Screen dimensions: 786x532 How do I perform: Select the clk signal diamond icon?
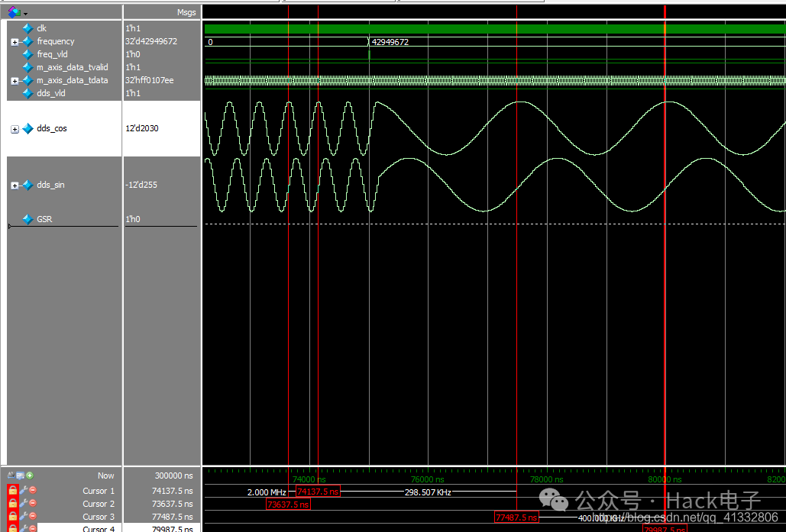coord(28,28)
